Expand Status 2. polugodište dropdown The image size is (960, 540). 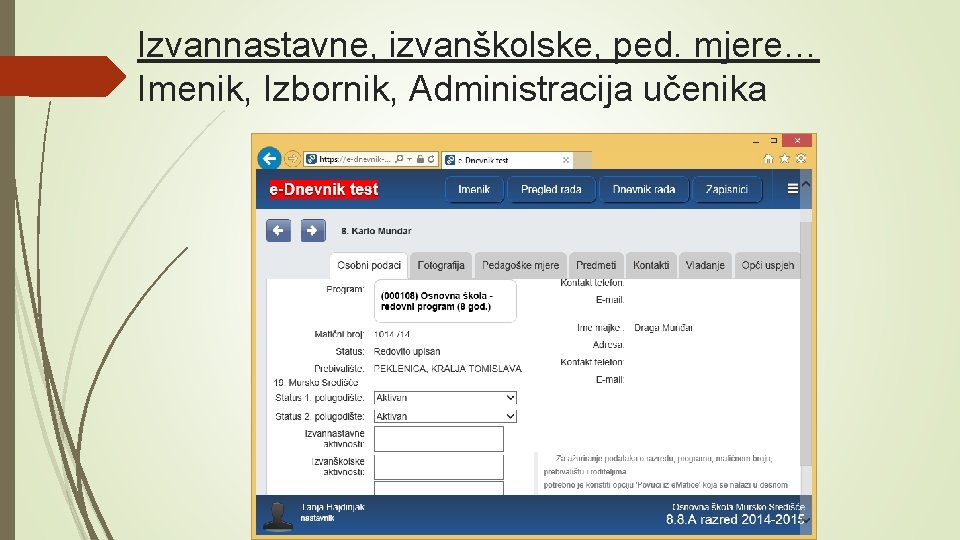445,416
